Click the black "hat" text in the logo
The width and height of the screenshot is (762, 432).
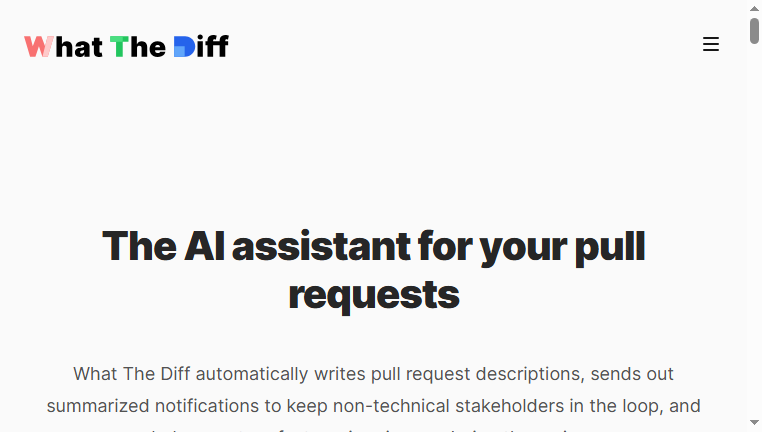pos(79,47)
